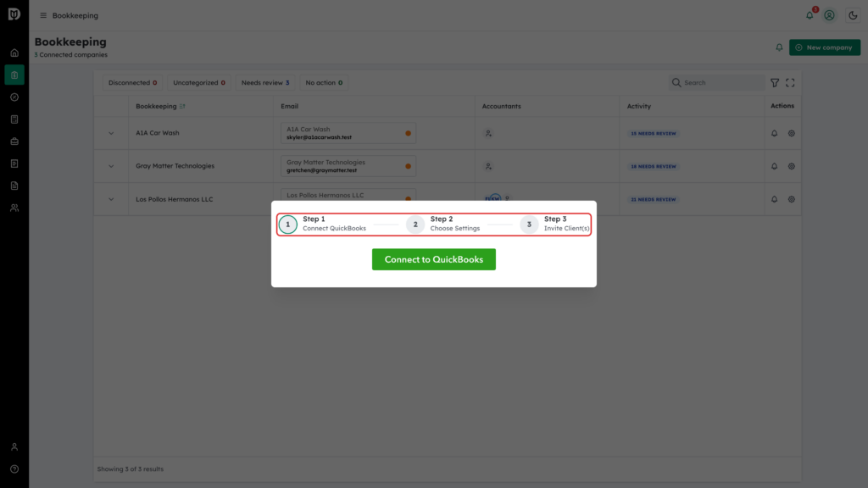Expand the Los Pollos Hermanos LLC row
Image resolution: width=868 pixels, height=488 pixels.
tap(111, 199)
